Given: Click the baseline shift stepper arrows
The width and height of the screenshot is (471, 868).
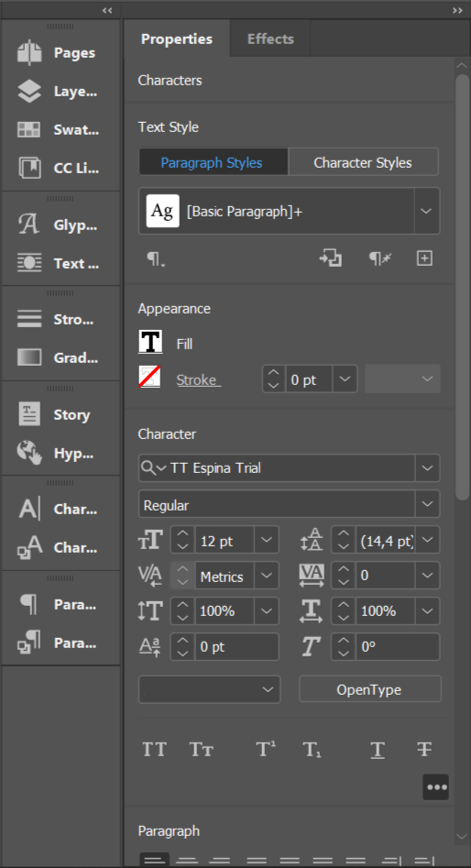Looking at the screenshot, I should point(183,647).
